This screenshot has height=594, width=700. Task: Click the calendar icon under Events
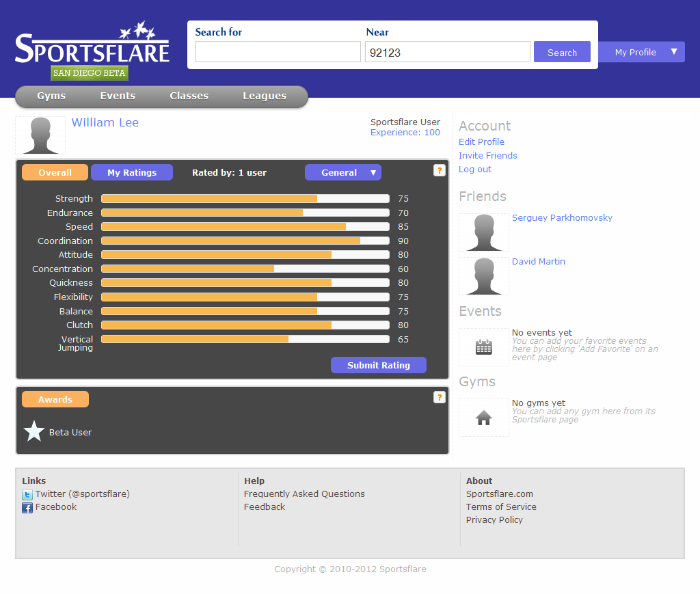coord(483,347)
